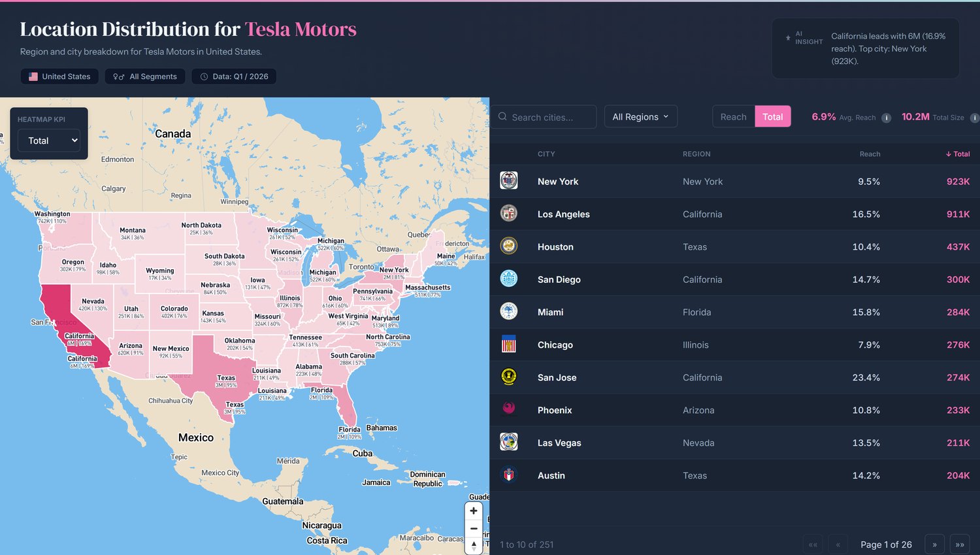Screen dimensions: 980x555
Task: Click the AI Insight California summary text
Action: click(889, 48)
